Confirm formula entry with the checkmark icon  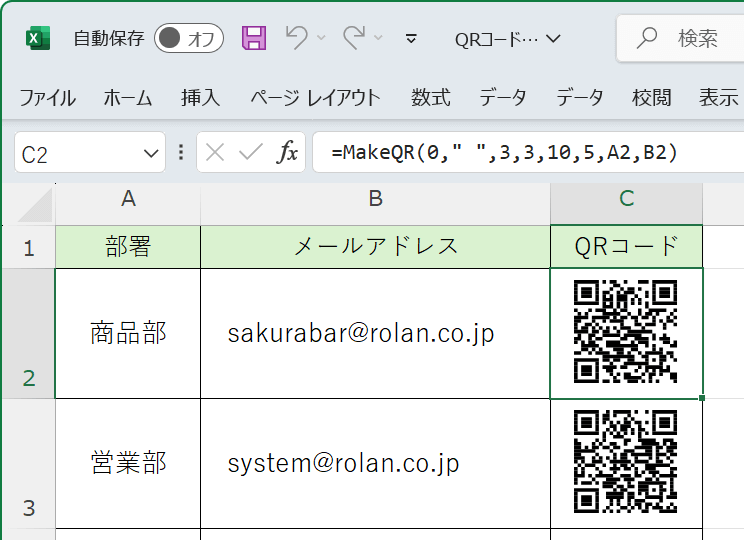[x=251, y=152]
